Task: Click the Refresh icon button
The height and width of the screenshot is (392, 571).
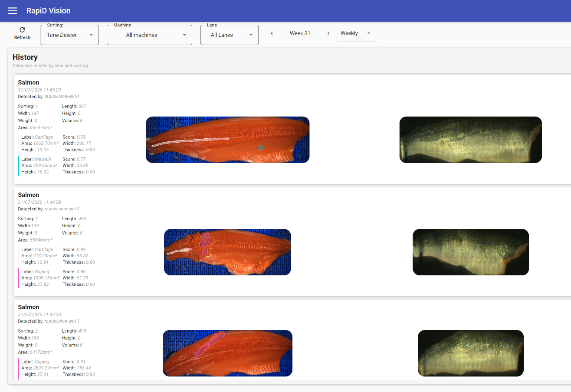Action: coord(22,33)
